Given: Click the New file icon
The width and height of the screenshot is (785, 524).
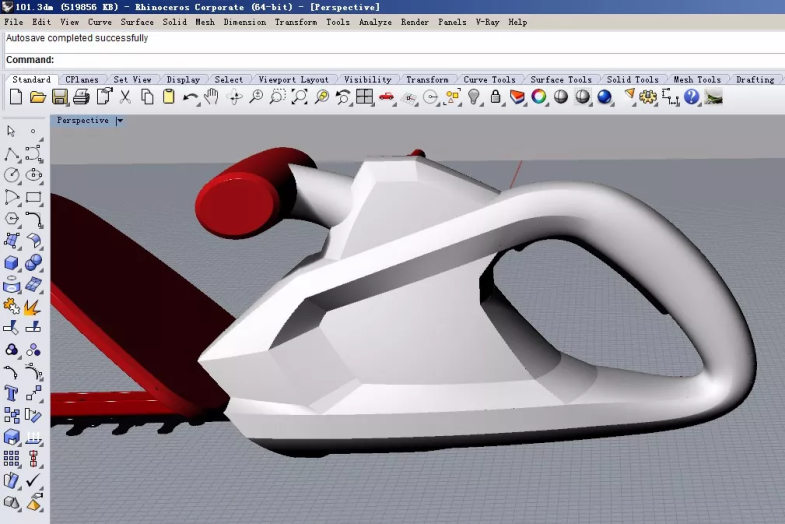Looking at the screenshot, I should click(15, 97).
